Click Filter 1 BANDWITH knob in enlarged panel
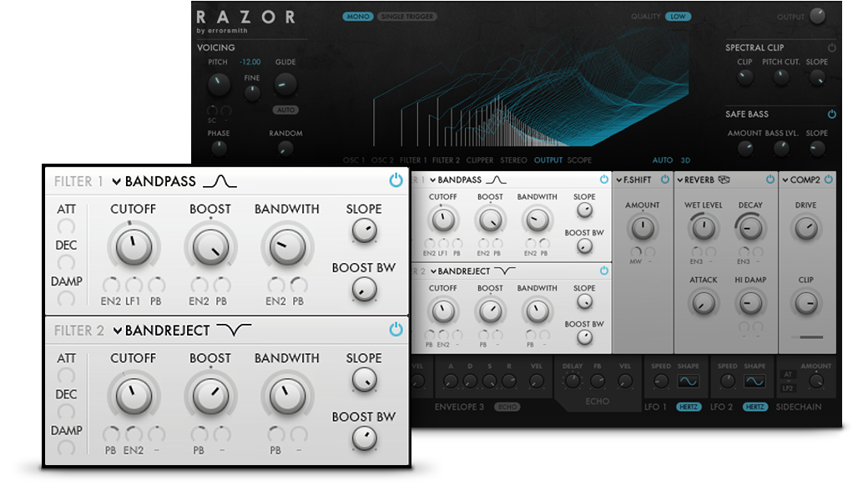 click(x=287, y=247)
